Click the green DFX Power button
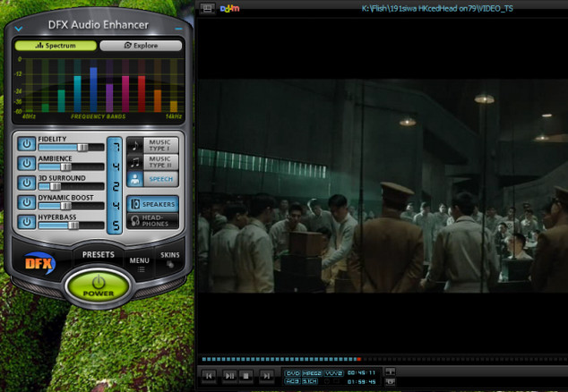The height and width of the screenshot is (392, 568). tap(99, 286)
